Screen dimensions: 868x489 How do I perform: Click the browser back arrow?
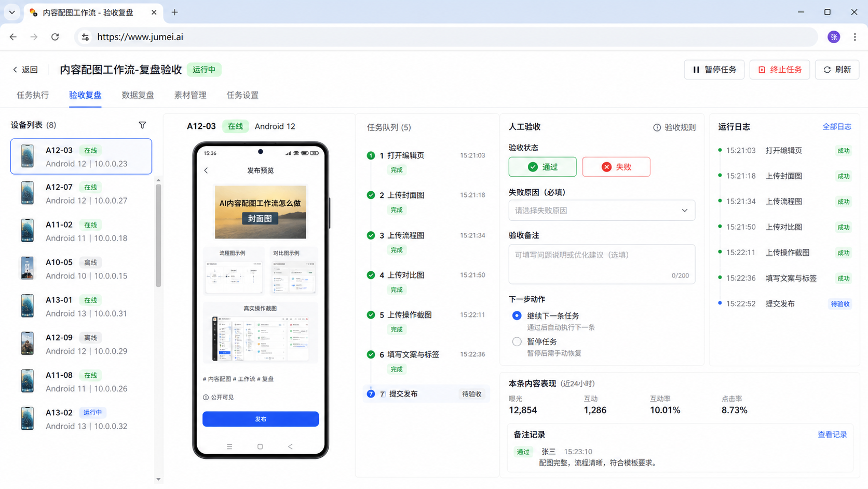click(13, 37)
